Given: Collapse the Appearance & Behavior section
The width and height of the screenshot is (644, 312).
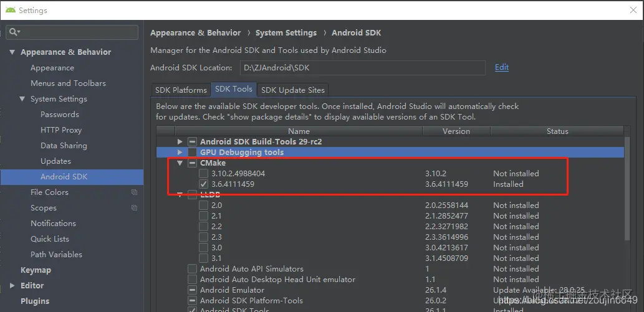Looking at the screenshot, I should (x=12, y=52).
